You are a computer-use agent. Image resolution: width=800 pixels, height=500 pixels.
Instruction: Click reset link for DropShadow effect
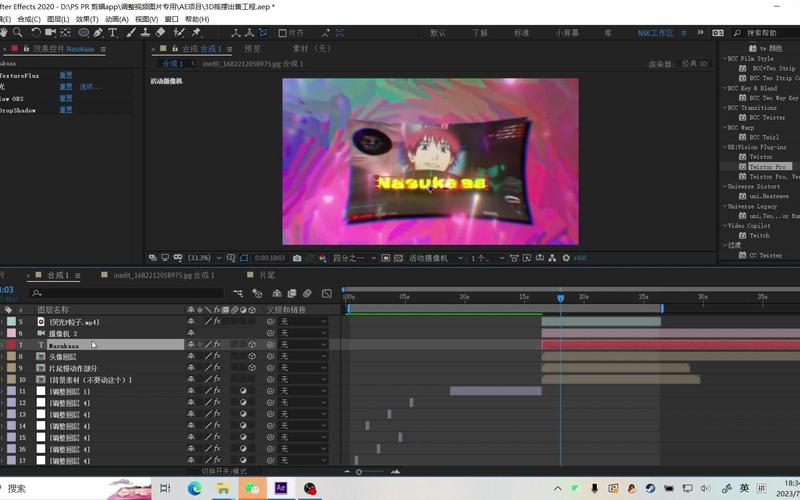click(x=65, y=111)
